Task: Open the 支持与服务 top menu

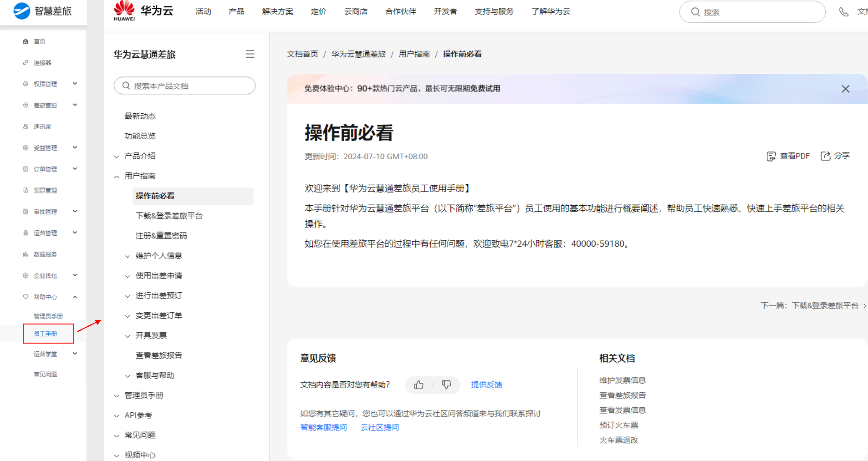Action: pos(494,11)
